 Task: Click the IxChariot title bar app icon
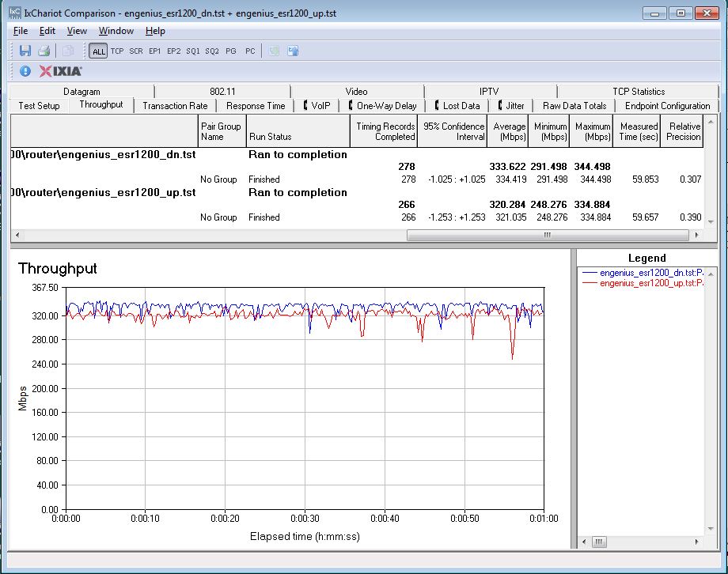[15, 13]
